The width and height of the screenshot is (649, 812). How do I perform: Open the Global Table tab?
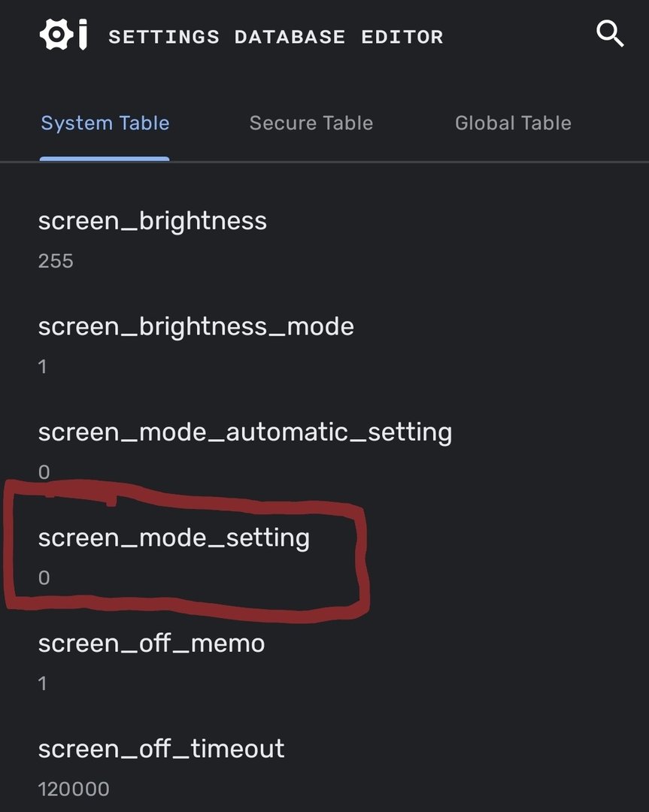pos(513,123)
